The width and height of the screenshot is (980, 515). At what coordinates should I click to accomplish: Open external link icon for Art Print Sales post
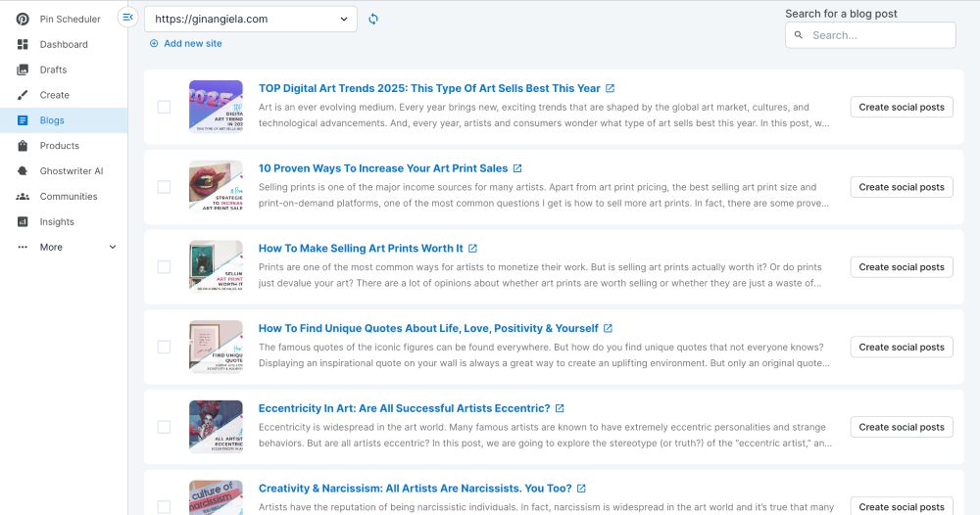tap(517, 168)
